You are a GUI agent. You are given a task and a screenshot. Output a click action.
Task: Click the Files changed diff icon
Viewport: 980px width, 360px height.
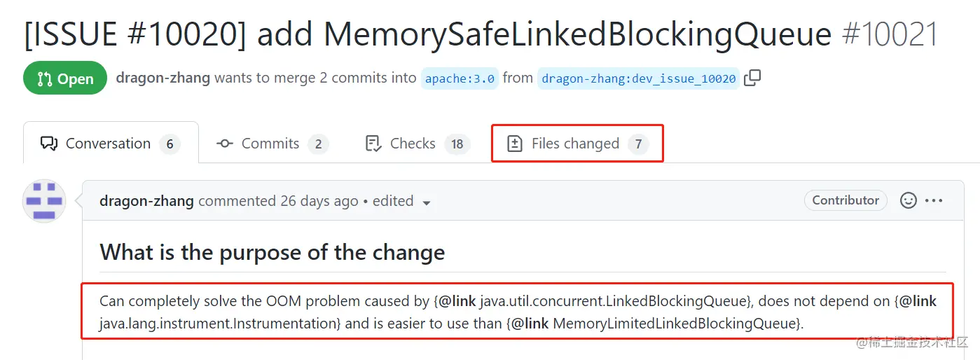pos(515,144)
